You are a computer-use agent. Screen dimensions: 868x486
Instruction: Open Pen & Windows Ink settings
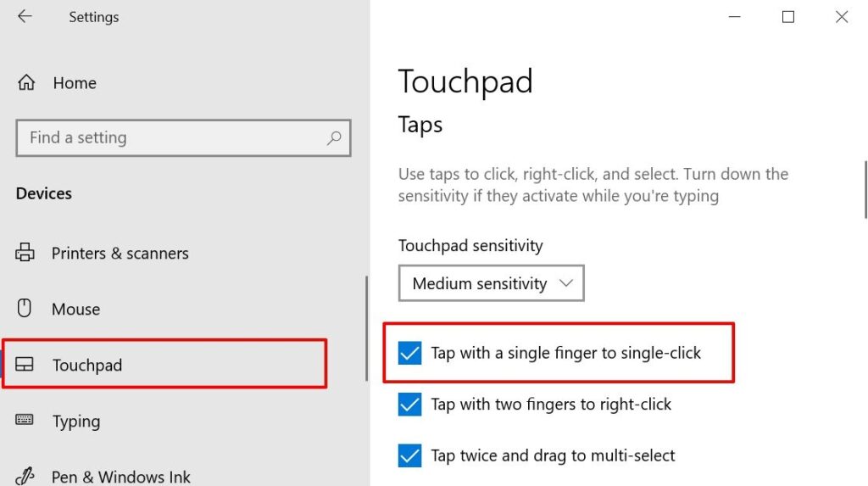coord(121,477)
